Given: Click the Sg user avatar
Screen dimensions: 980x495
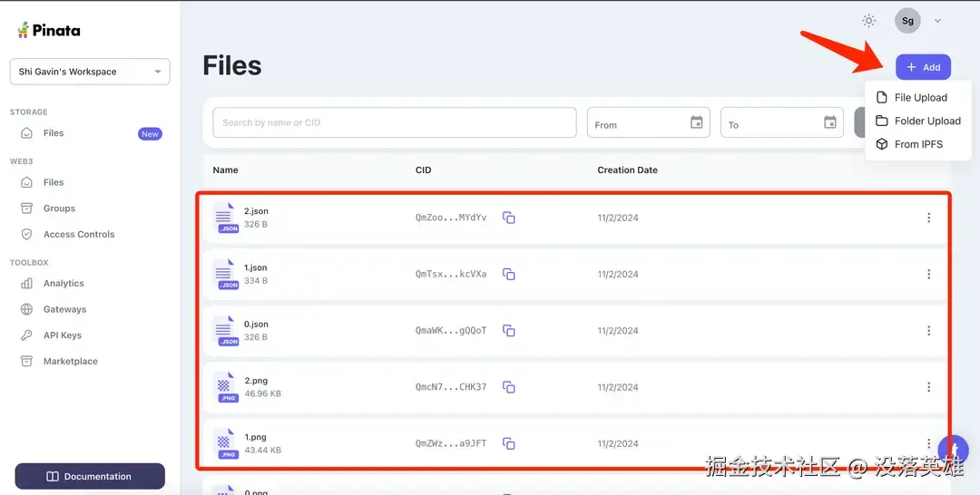Looking at the screenshot, I should click(907, 21).
